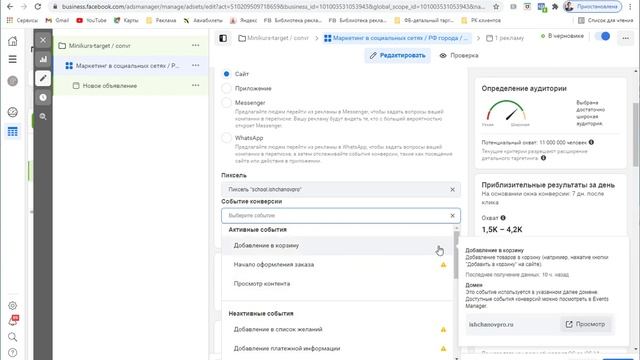Open the pixel selector school.ishchanovpro
Viewport: 640px width, 360px height.
[341, 189]
